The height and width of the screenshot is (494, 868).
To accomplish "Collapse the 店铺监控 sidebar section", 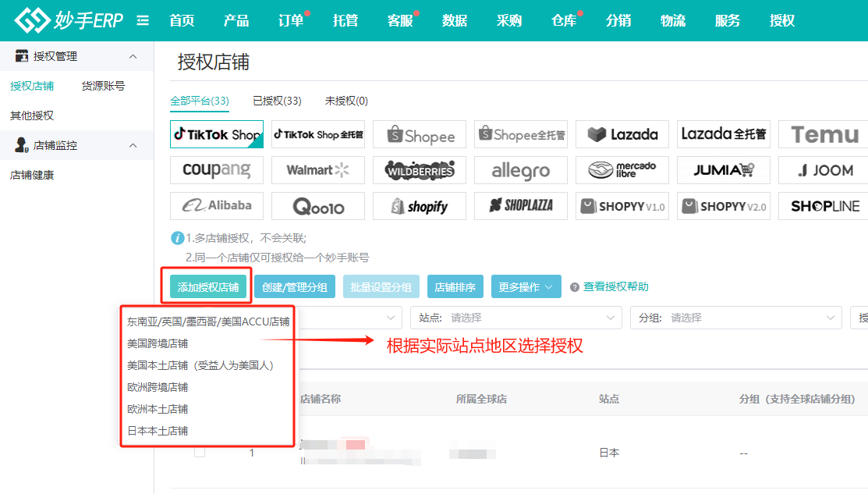I will point(133,145).
